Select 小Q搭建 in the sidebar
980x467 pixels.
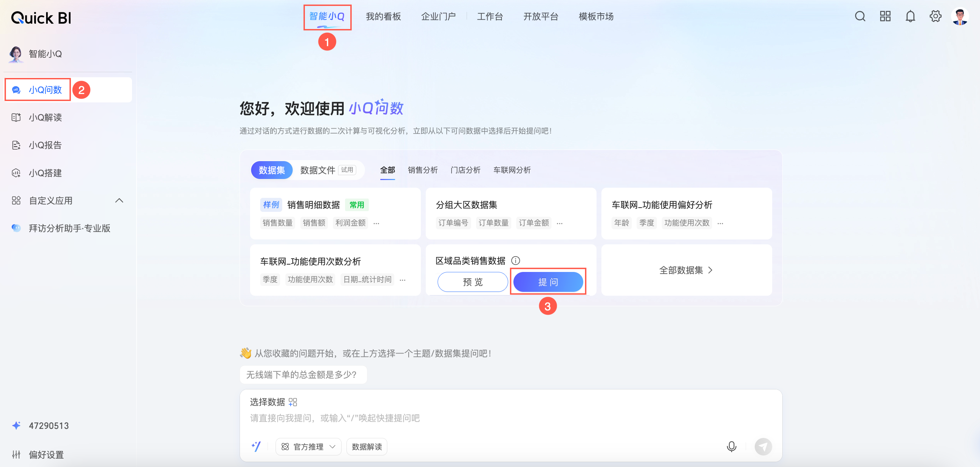68,173
